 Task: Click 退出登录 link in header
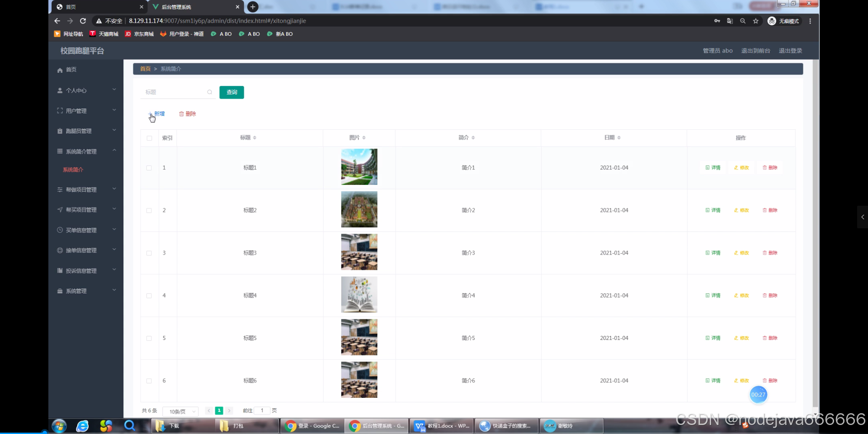(x=790, y=51)
